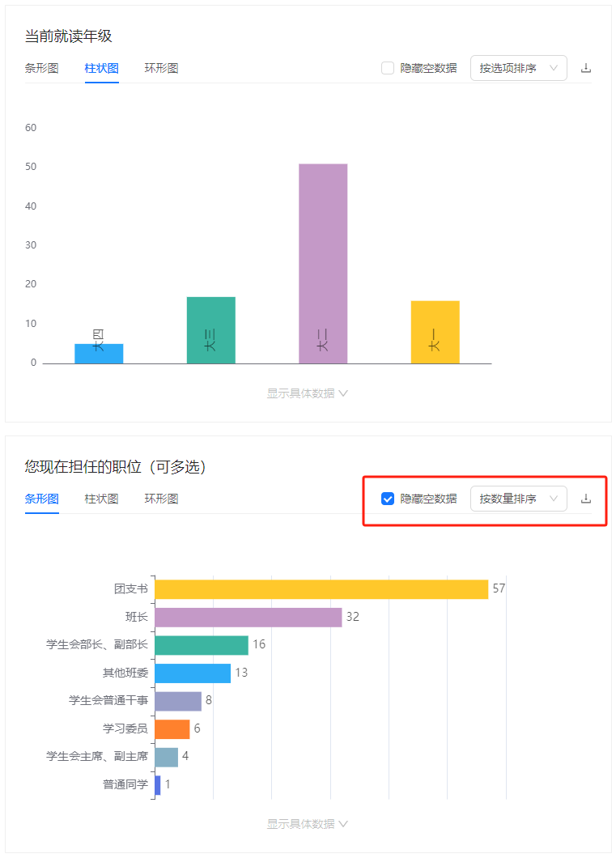616x858 pixels.
Task: Click the purple 班长 bar showing 32
Action: [249, 618]
